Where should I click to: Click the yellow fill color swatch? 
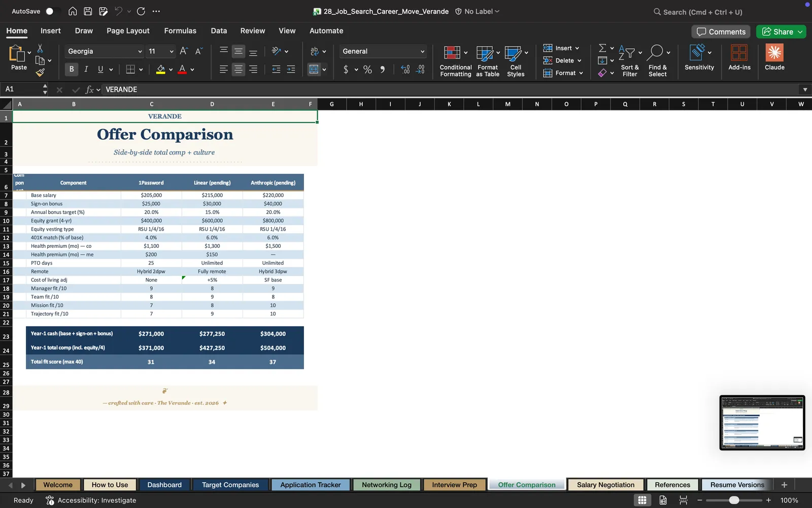[160, 70]
